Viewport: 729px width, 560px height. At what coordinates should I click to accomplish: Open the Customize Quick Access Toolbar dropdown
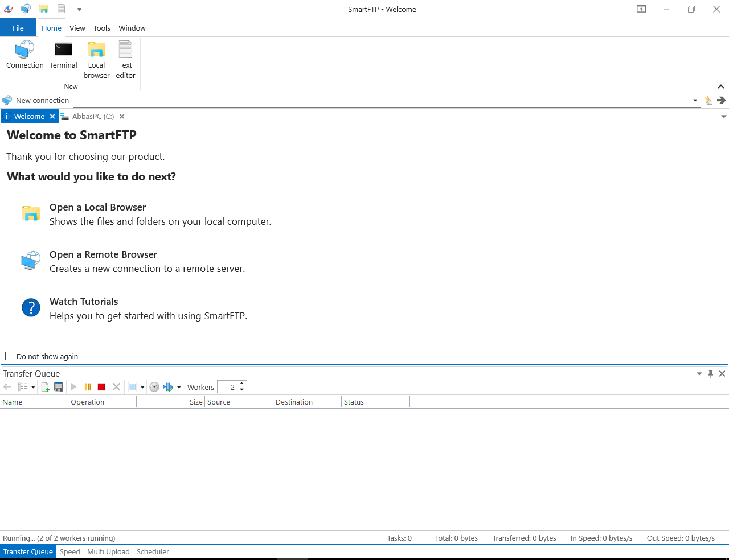79,10
